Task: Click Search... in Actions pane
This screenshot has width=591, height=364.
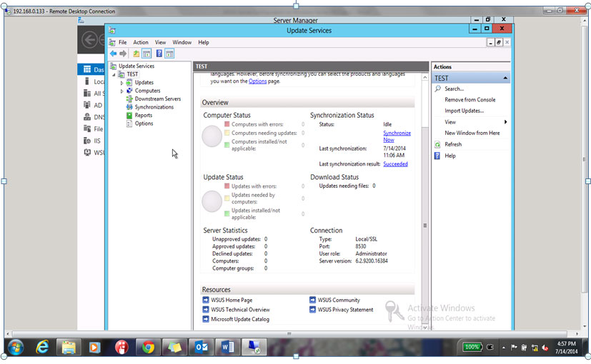Action: point(454,89)
